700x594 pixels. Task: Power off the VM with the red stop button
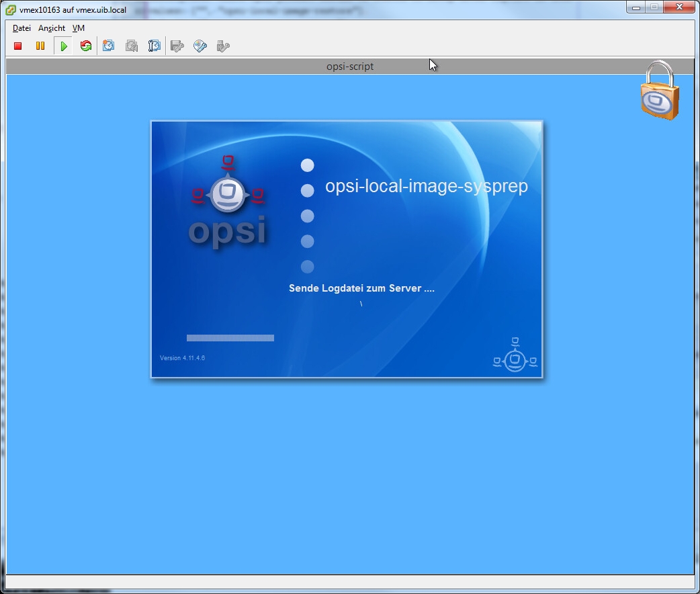pyautogui.click(x=18, y=46)
